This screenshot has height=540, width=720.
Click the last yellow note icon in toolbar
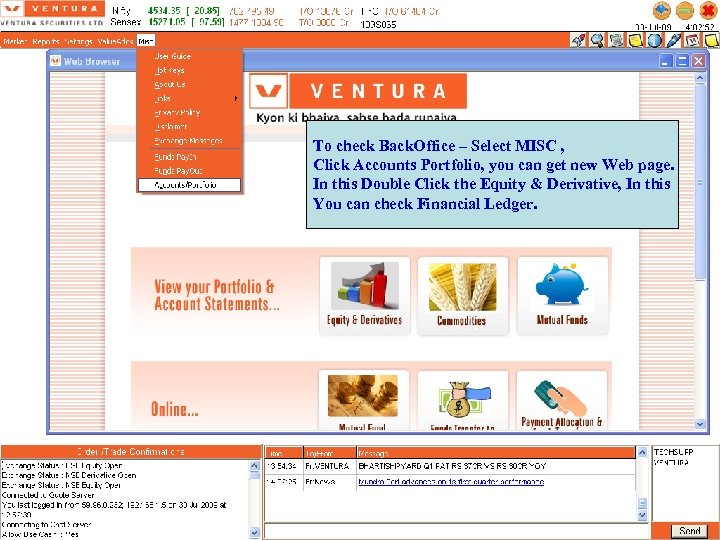pyautogui.click(x=711, y=40)
